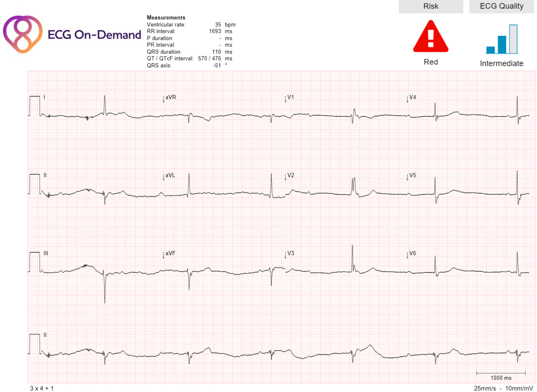
Task: Click the V2 lead label
Action: click(290, 175)
